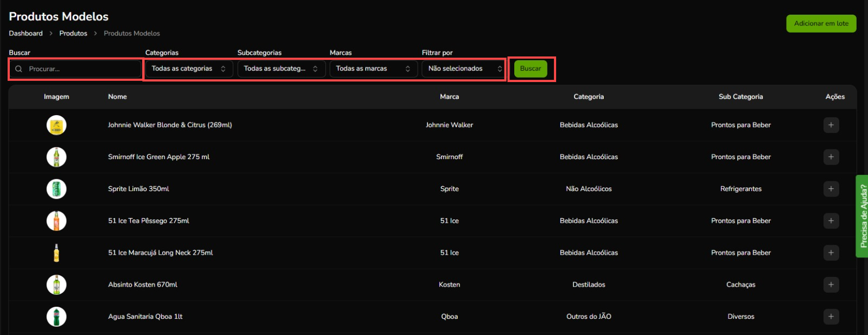Click the Ações column header
868x335 pixels.
835,97
